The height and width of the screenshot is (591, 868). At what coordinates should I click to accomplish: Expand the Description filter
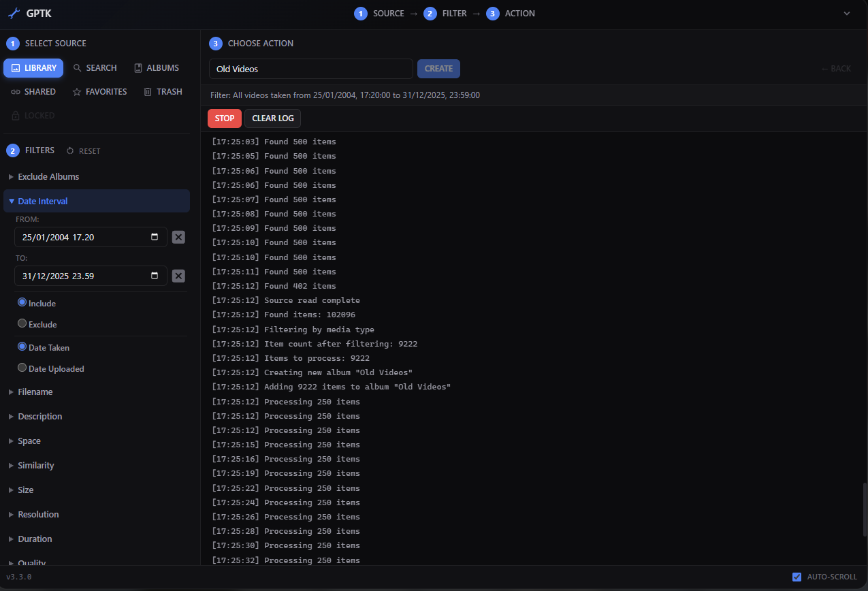pyautogui.click(x=97, y=416)
